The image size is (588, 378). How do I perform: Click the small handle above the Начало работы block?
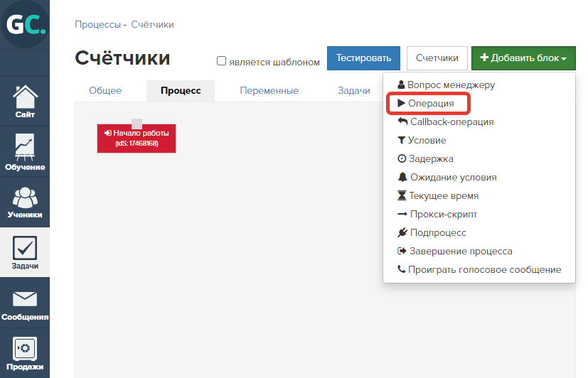click(x=137, y=123)
